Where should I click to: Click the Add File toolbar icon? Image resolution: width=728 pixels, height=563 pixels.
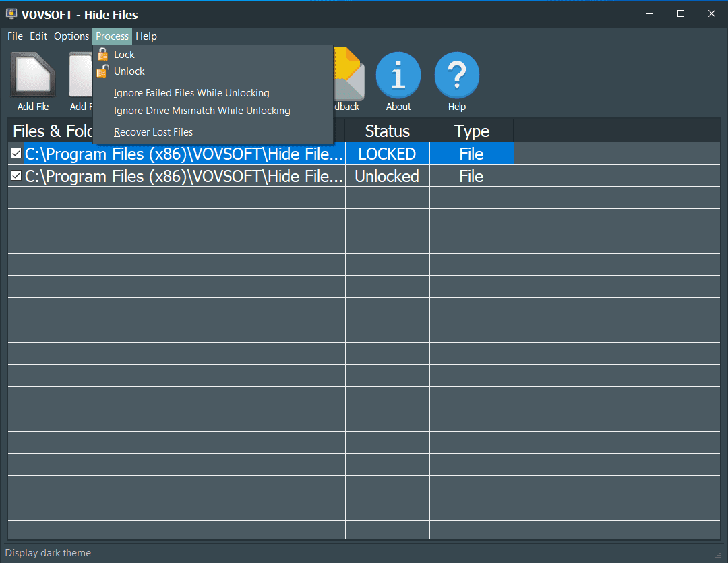[33, 75]
